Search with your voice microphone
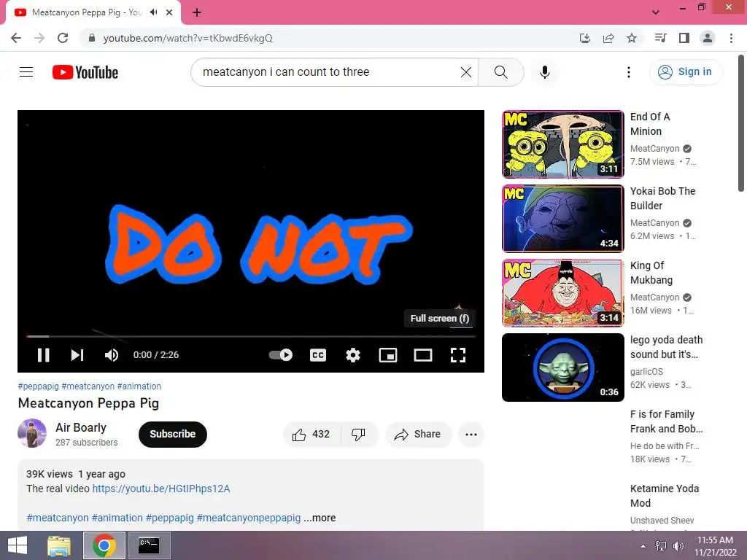 coord(544,72)
